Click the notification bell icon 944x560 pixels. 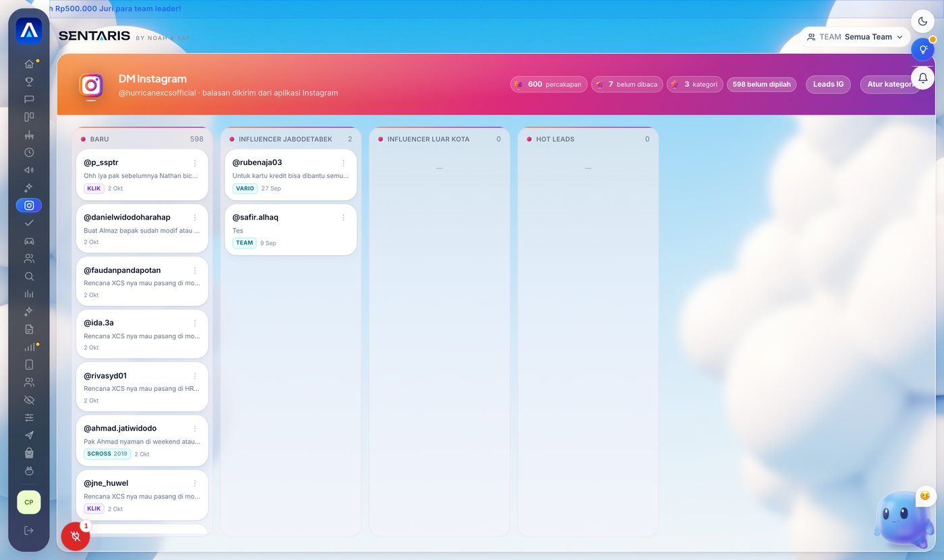tap(923, 78)
